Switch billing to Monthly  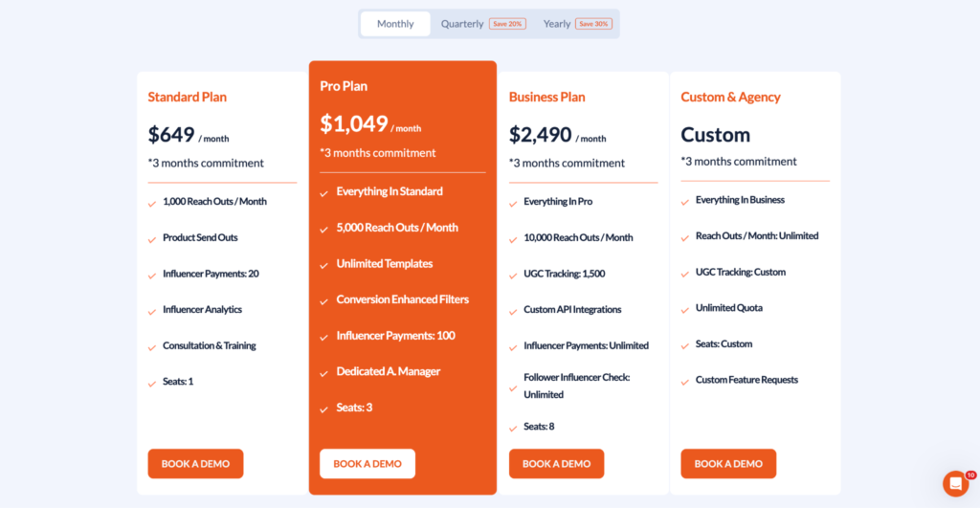(x=395, y=24)
